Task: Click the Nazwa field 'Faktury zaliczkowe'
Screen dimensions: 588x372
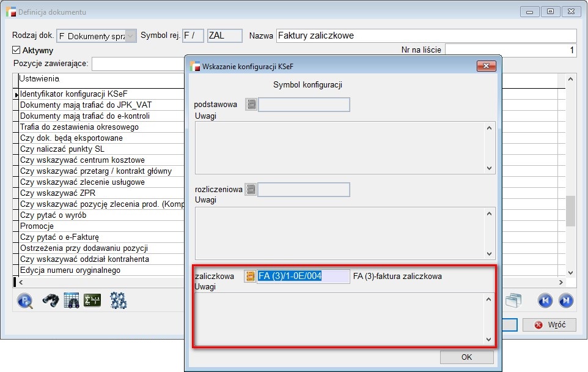Action: click(425, 36)
